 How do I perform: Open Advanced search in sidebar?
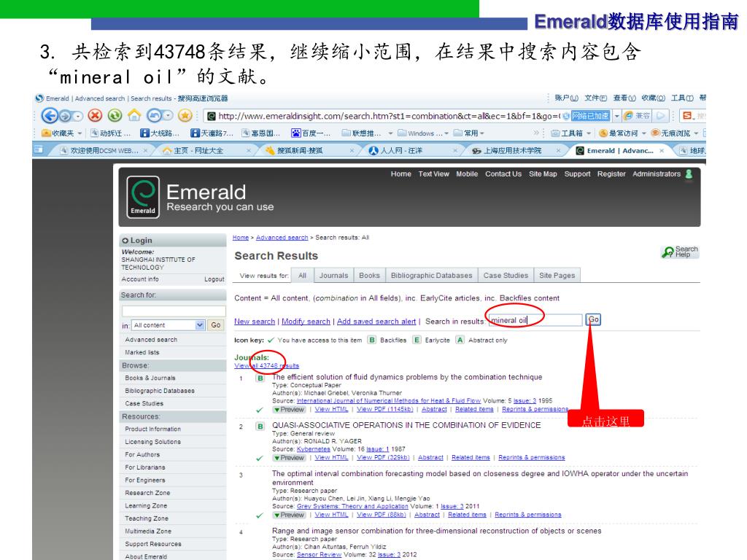click(151, 340)
